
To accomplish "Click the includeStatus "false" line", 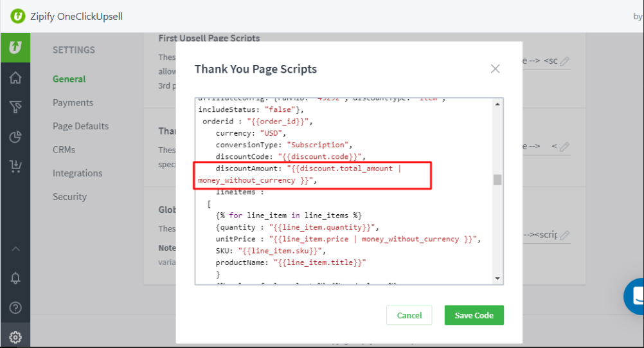I will [x=251, y=110].
